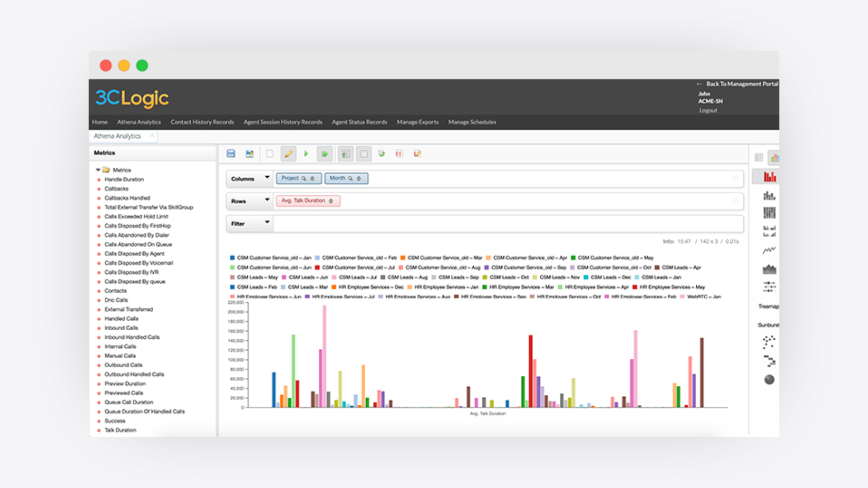Image resolution: width=868 pixels, height=488 pixels.
Task: Click the tallest pink bar in the chart
Action: pos(324,357)
